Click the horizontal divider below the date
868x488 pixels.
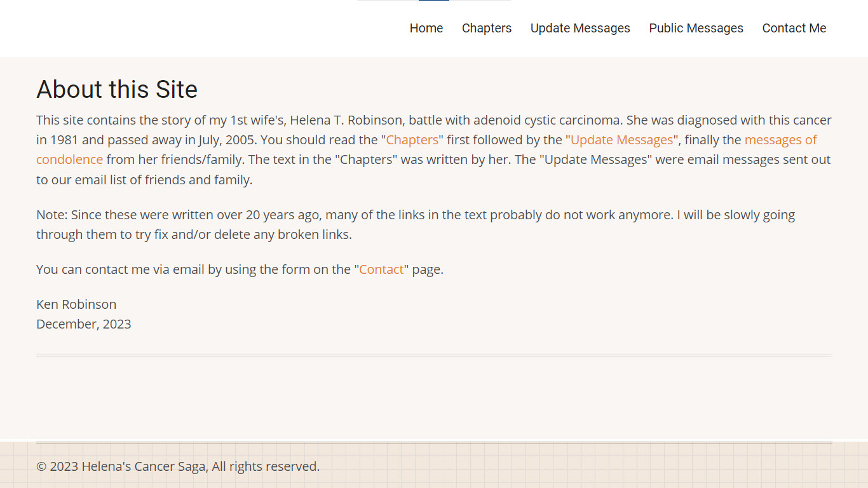434,356
